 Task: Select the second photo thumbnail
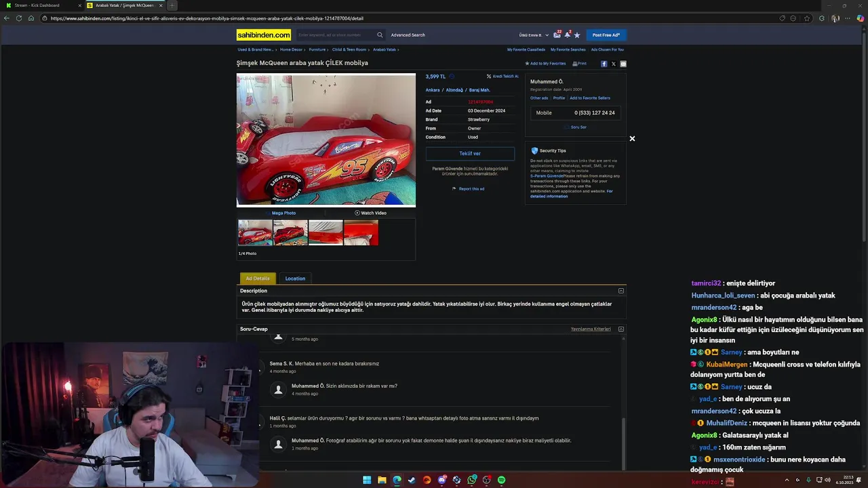pos(290,232)
